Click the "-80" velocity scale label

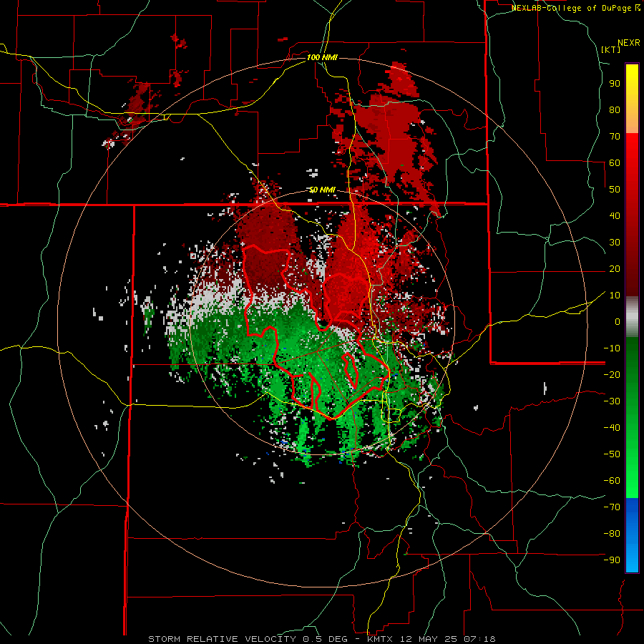point(612,534)
